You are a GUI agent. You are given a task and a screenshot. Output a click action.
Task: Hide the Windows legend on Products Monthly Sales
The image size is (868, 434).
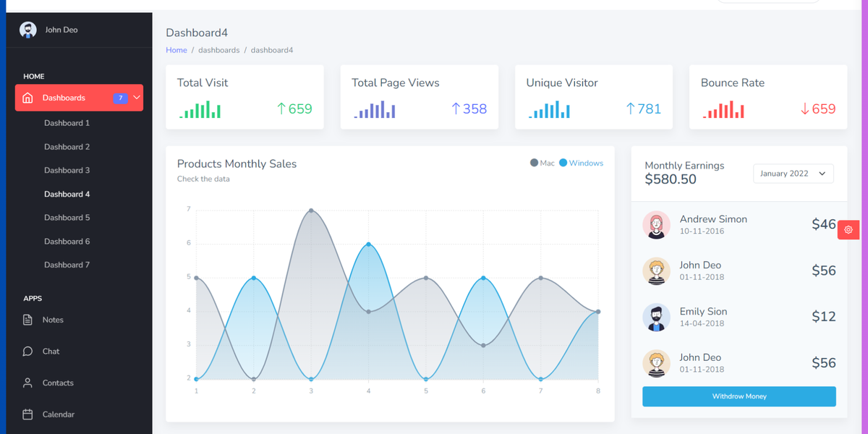(x=582, y=163)
